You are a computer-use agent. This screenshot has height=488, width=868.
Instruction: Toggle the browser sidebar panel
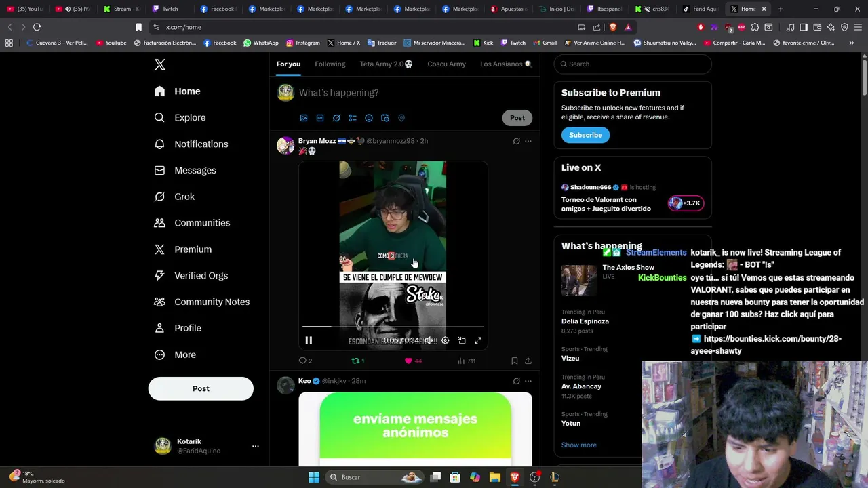(x=804, y=27)
